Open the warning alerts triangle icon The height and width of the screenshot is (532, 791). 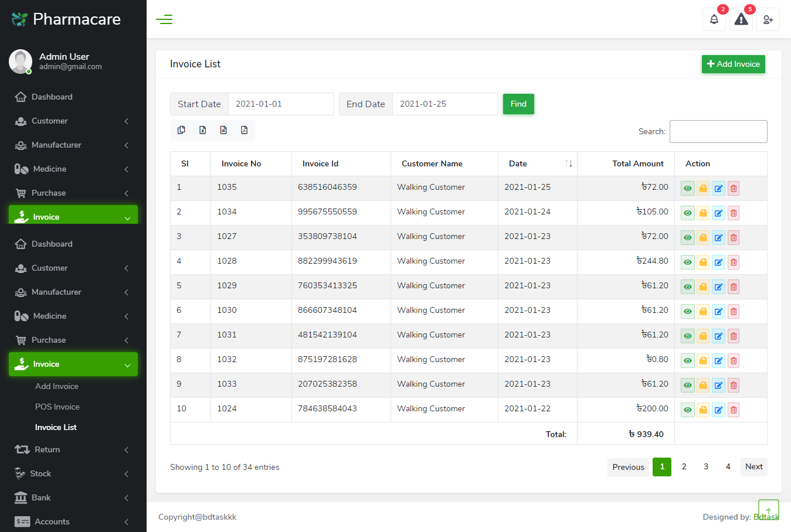(741, 19)
